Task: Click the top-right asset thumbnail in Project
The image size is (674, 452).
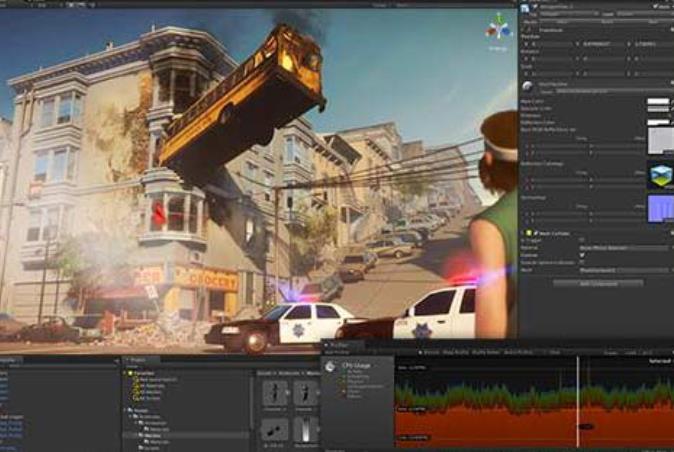Action: coord(306,393)
